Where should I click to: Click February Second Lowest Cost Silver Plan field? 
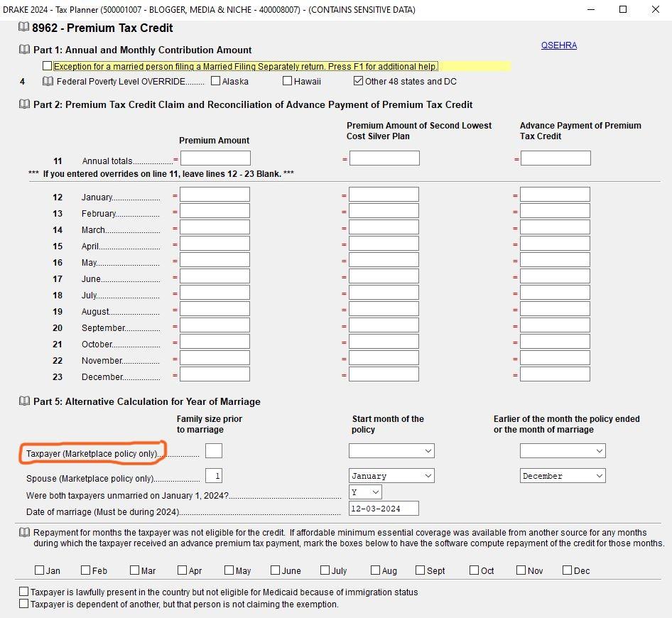[384, 210]
